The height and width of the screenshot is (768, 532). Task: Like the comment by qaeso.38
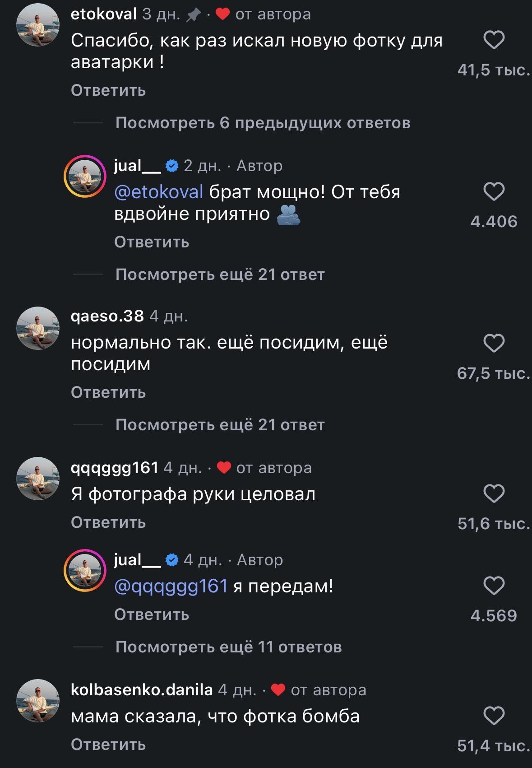(x=494, y=343)
